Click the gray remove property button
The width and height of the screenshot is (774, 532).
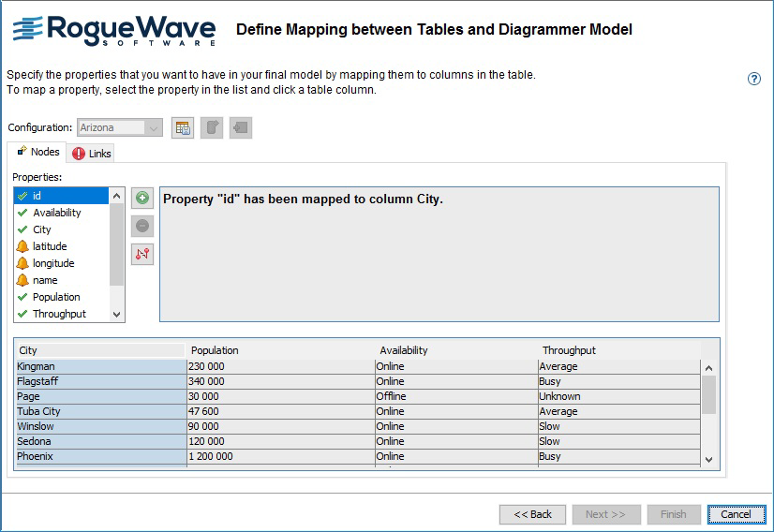click(x=142, y=226)
